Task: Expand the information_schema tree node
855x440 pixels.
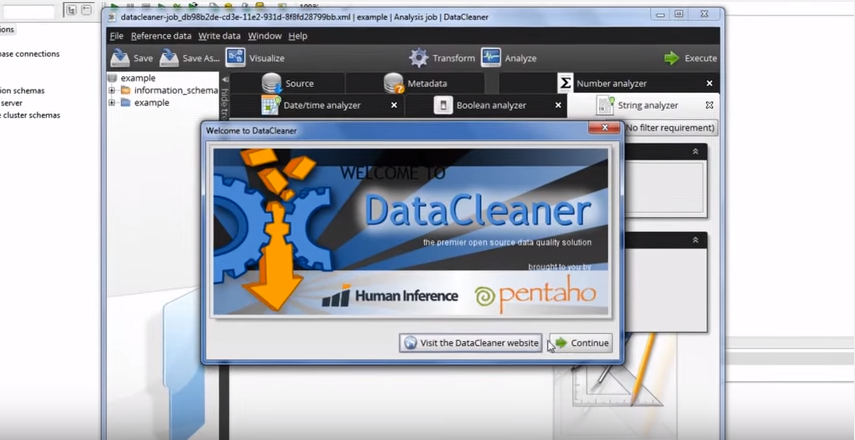Action: point(113,90)
